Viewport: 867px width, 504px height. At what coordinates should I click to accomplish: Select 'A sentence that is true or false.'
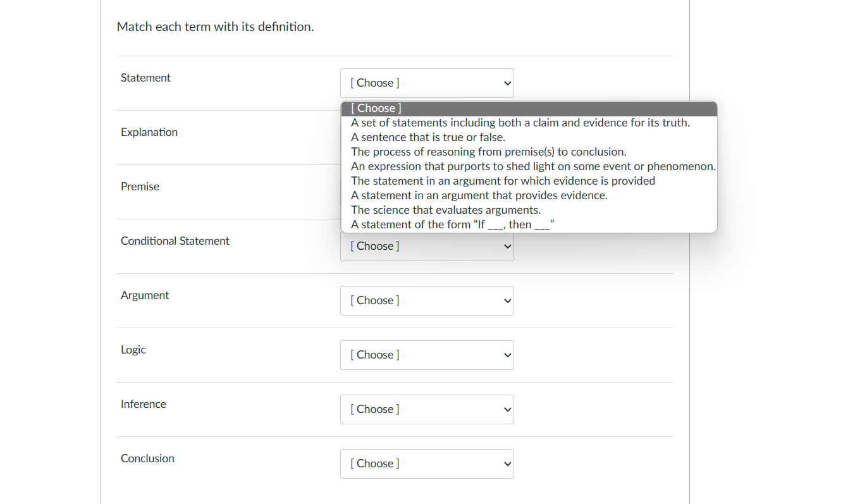coord(427,137)
